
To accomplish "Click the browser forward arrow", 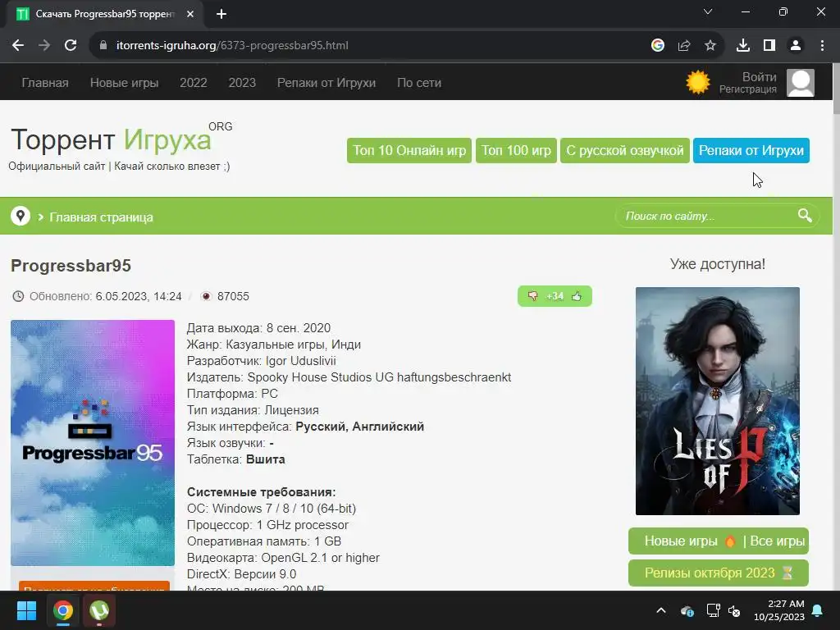I will (44, 46).
